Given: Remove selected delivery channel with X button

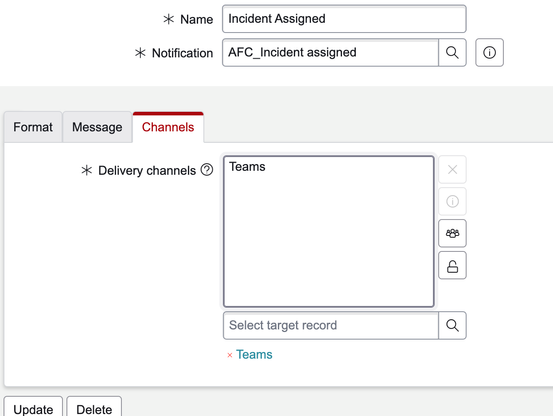Looking at the screenshot, I should coord(452,170).
